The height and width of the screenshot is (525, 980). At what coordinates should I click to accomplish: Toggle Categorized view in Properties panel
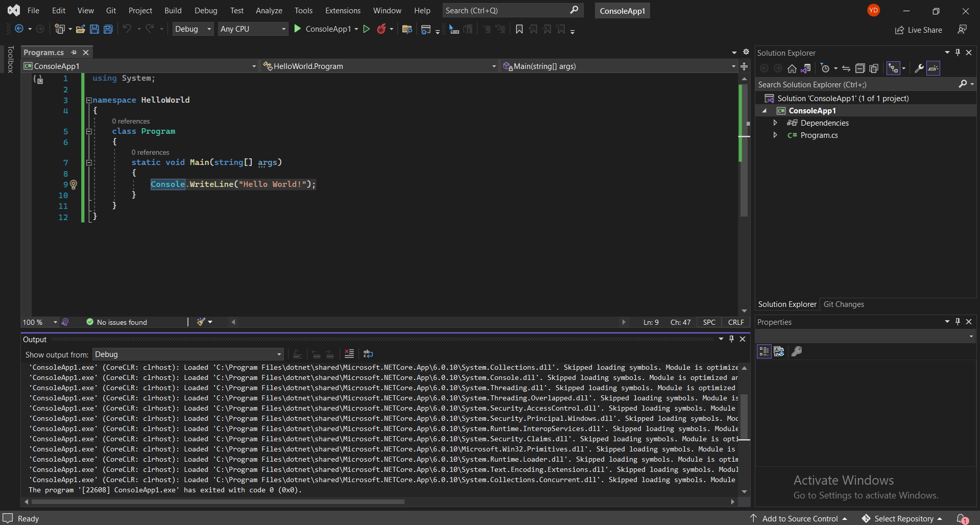coord(764,351)
